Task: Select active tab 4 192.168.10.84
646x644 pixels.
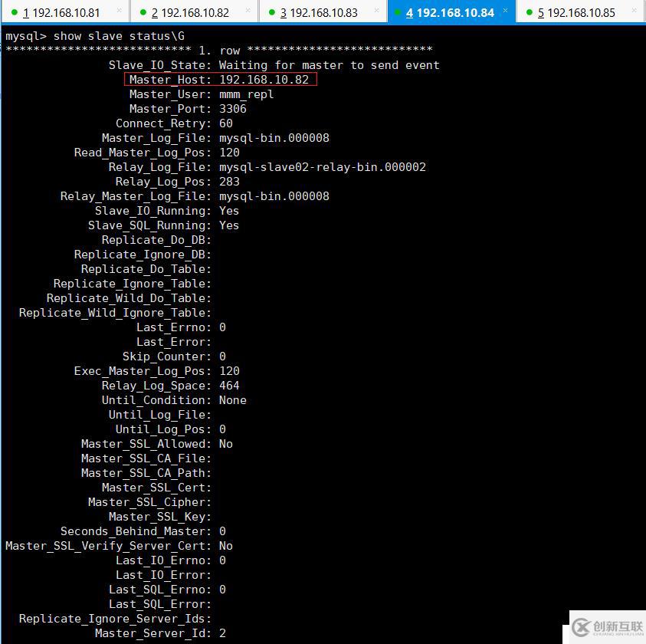Action: pyautogui.click(x=450, y=13)
